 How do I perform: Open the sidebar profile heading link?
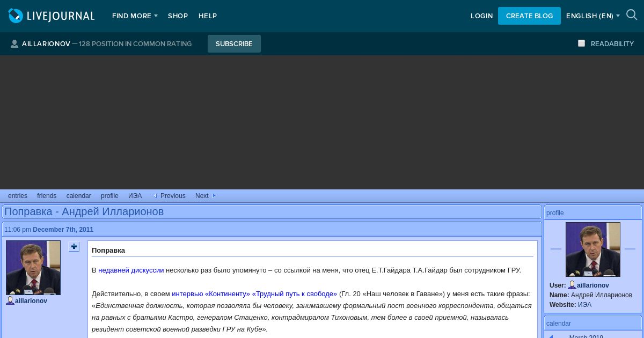click(x=555, y=213)
